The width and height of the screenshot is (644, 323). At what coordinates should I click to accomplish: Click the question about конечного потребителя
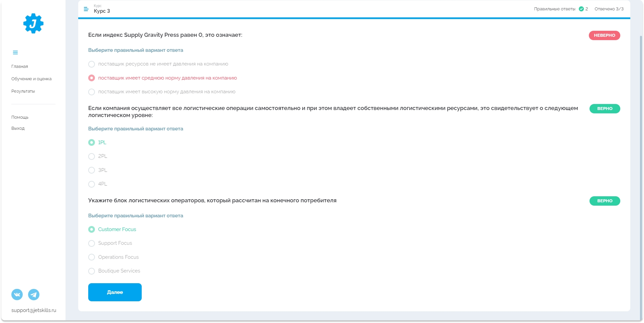click(x=212, y=200)
